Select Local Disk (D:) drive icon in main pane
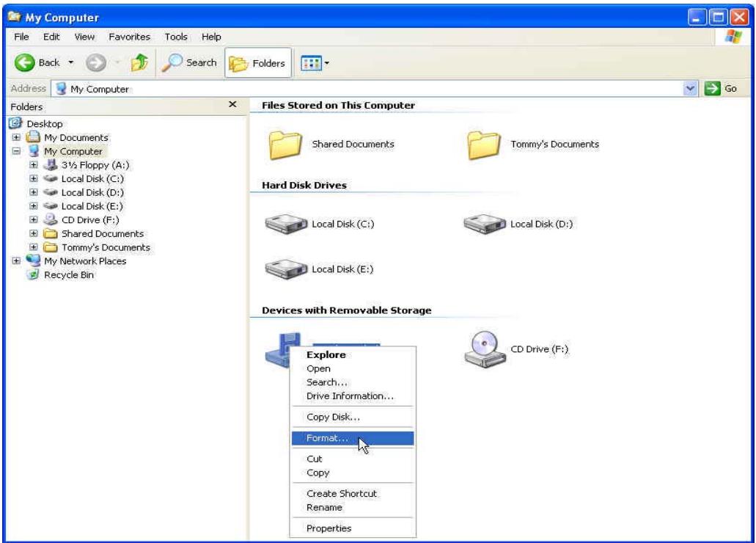This screenshot has height=543, width=756. pyautogui.click(x=485, y=224)
